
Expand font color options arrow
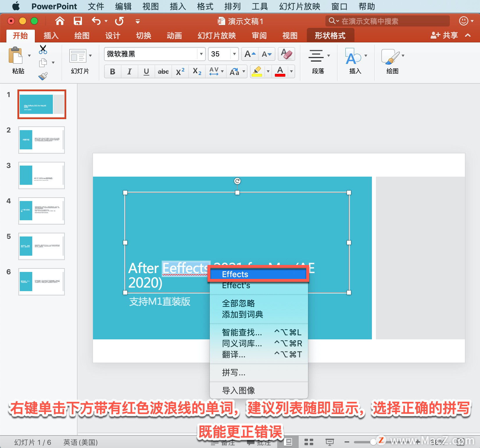pos(291,71)
